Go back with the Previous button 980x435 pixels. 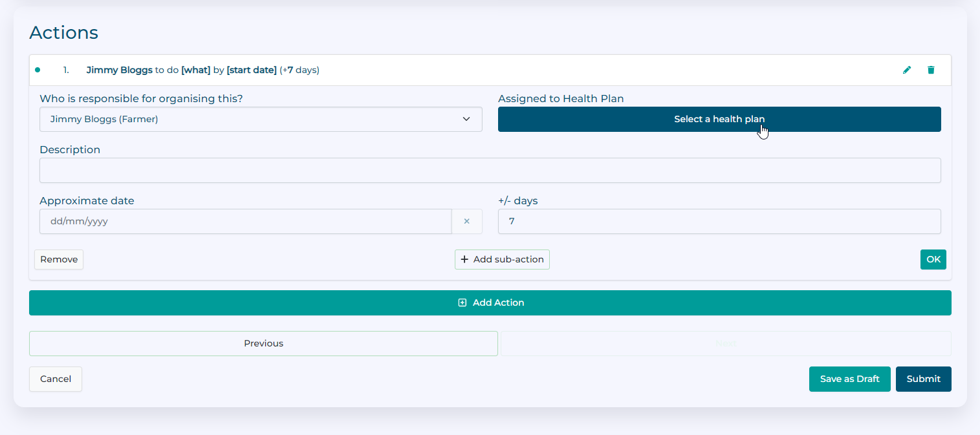[263, 343]
